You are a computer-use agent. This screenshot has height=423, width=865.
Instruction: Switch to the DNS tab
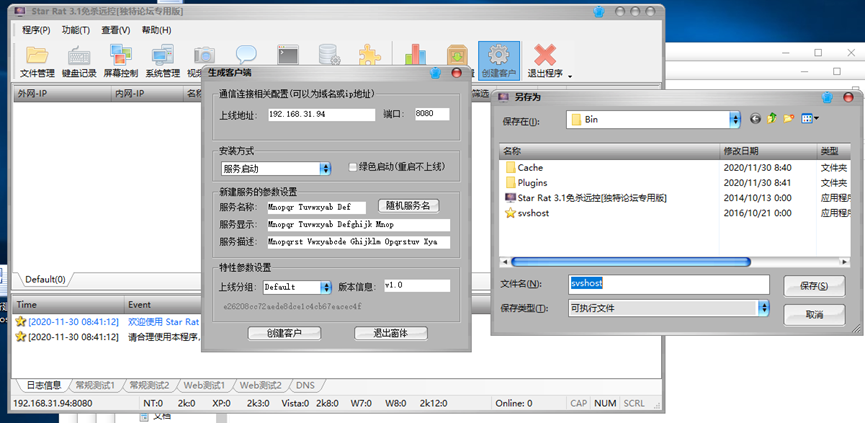point(306,385)
